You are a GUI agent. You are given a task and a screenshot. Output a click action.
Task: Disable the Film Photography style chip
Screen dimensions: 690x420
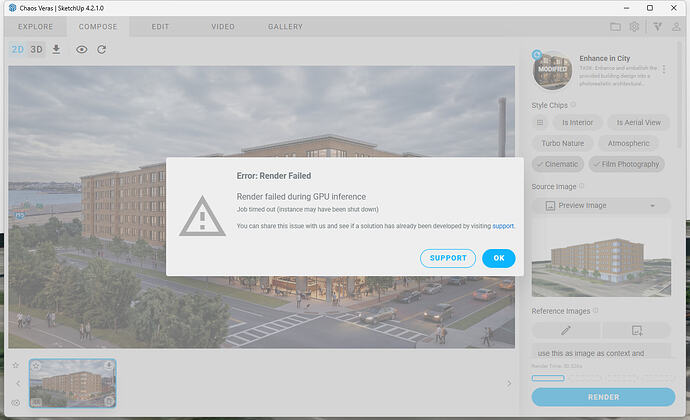627,164
